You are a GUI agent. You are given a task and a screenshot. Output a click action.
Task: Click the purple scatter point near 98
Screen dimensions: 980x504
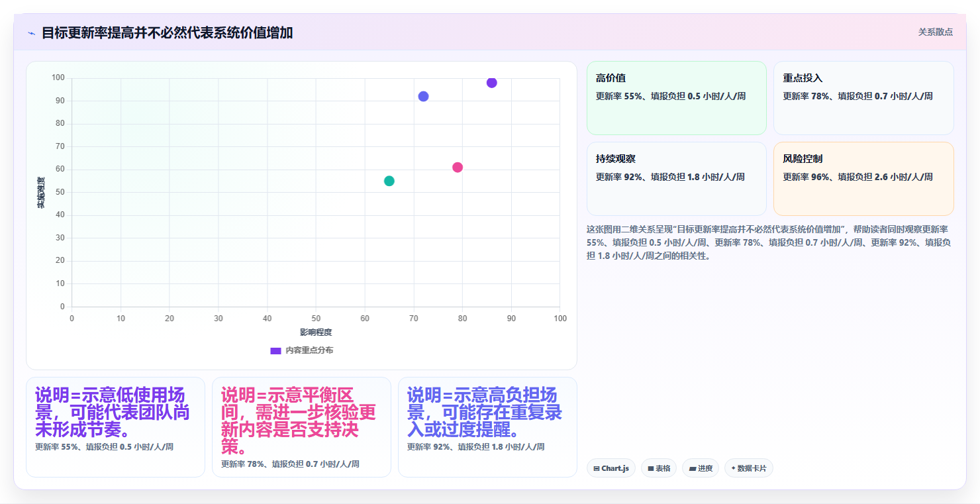(491, 83)
